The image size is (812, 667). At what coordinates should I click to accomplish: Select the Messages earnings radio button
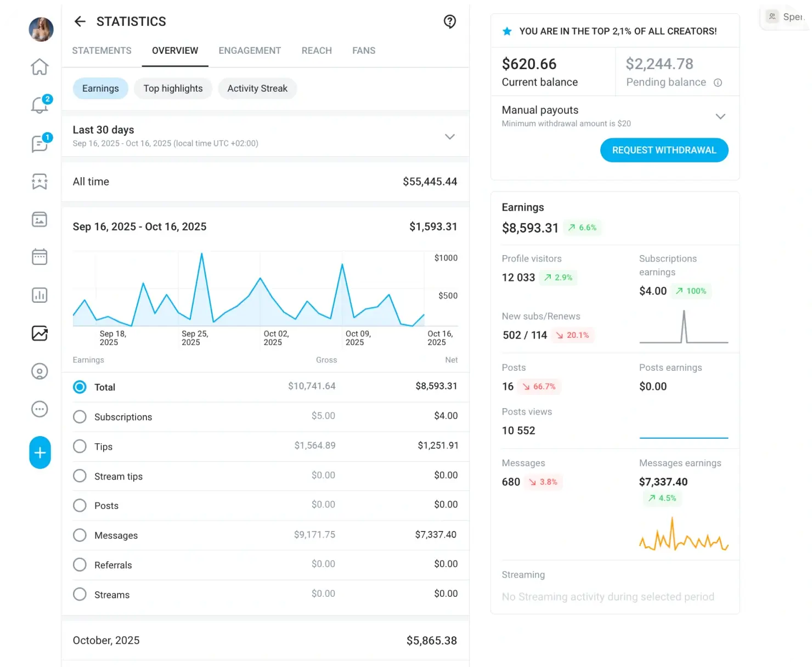click(80, 535)
